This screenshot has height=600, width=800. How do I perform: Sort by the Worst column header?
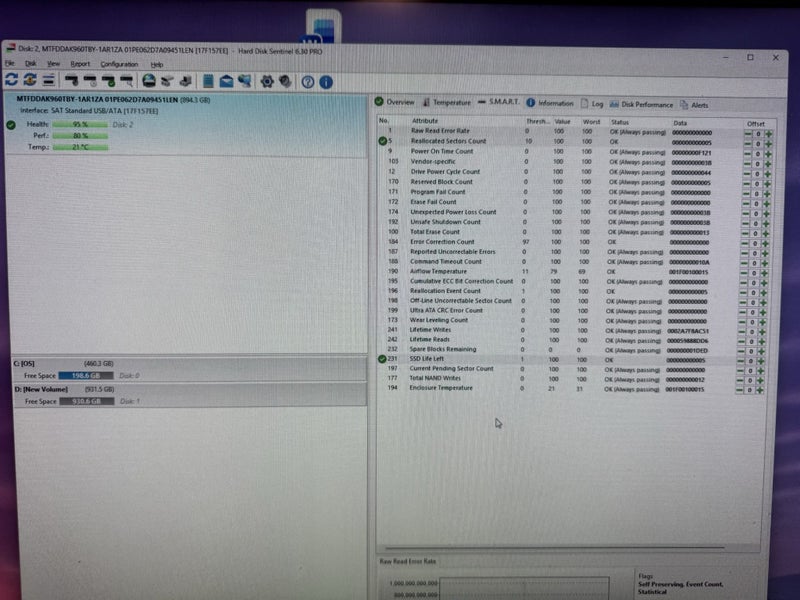(591, 122)
